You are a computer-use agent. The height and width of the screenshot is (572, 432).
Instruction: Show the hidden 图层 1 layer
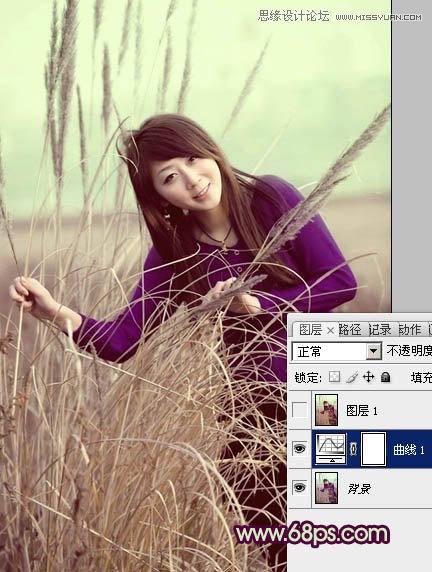pyautogui.click(x=300, y=410)
